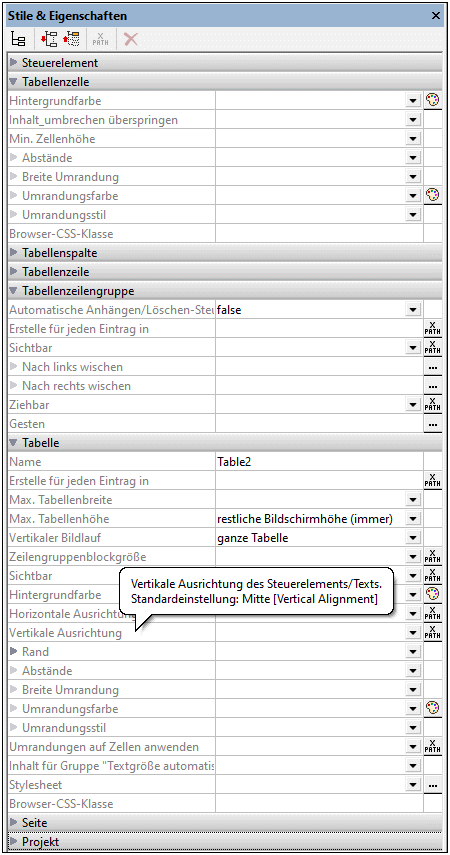Open XPath for Ziehbar property

point(433,405)
